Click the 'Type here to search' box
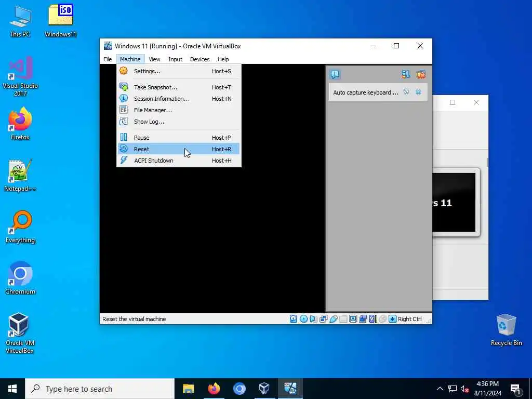 point(100,389)
